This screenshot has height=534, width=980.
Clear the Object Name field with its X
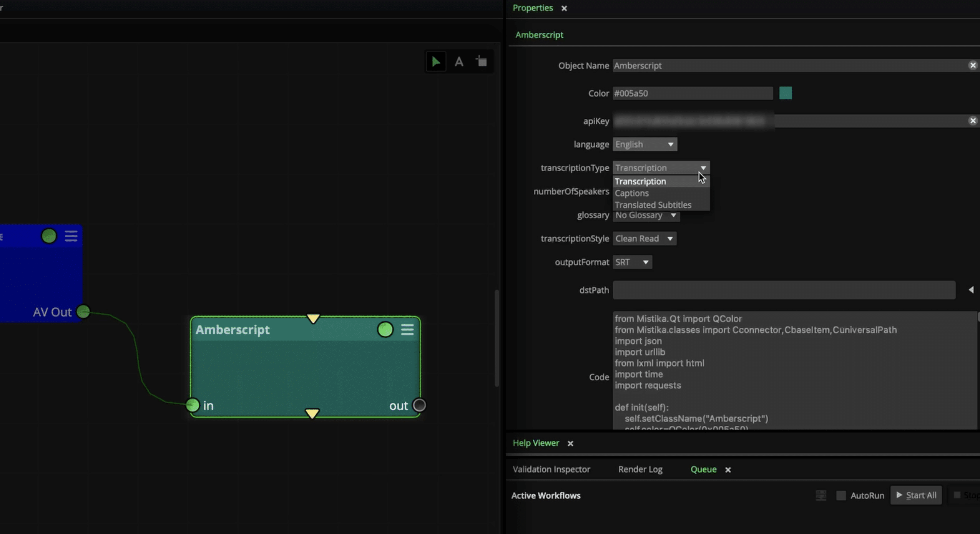pos(973,65)
